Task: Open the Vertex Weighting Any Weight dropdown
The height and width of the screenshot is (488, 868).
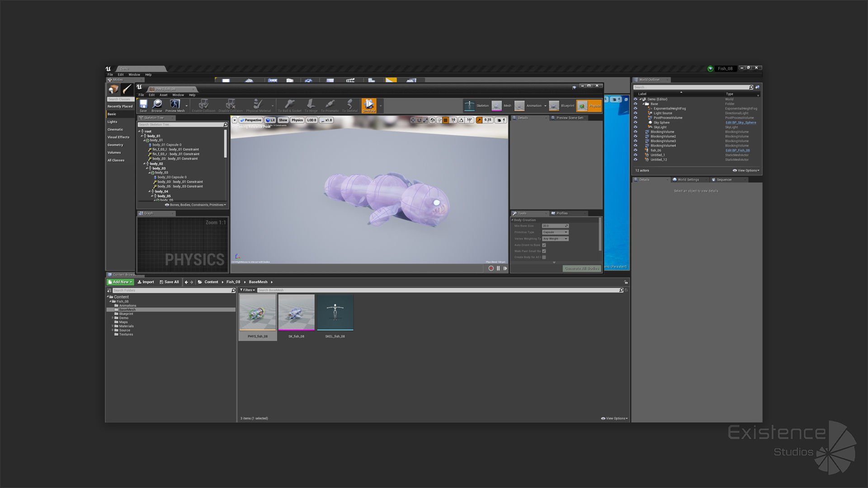Action: (555, 239)
